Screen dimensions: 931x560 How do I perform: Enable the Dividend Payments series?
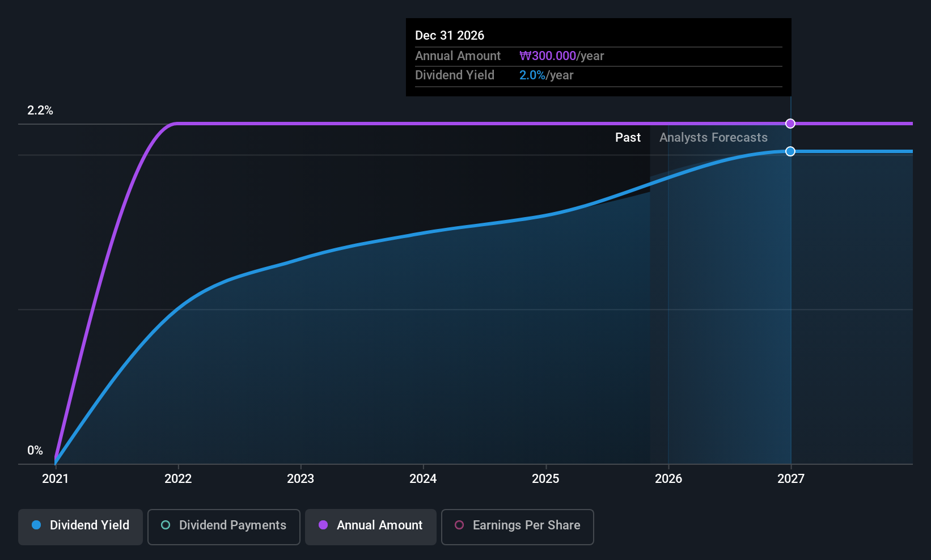(224, 527)
